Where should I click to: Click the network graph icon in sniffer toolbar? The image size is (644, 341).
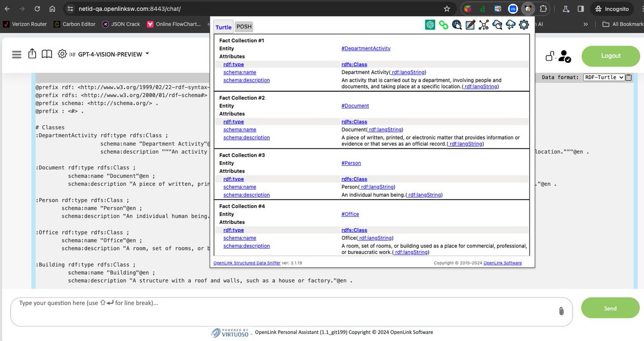pos(484,25)
